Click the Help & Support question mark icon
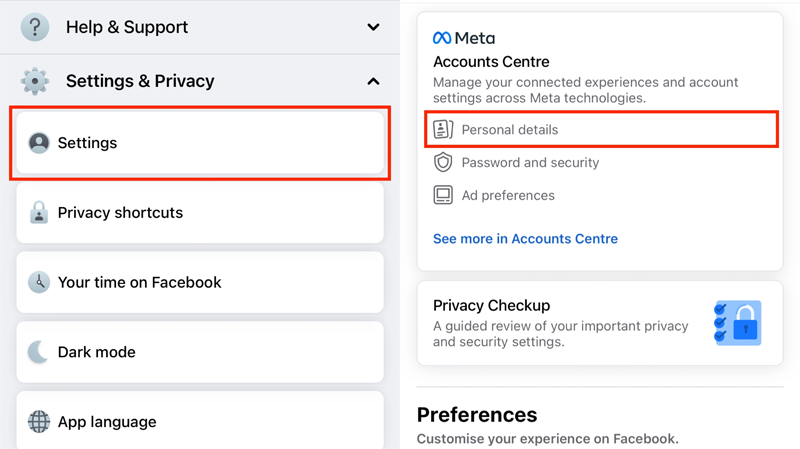 (35, 27)
